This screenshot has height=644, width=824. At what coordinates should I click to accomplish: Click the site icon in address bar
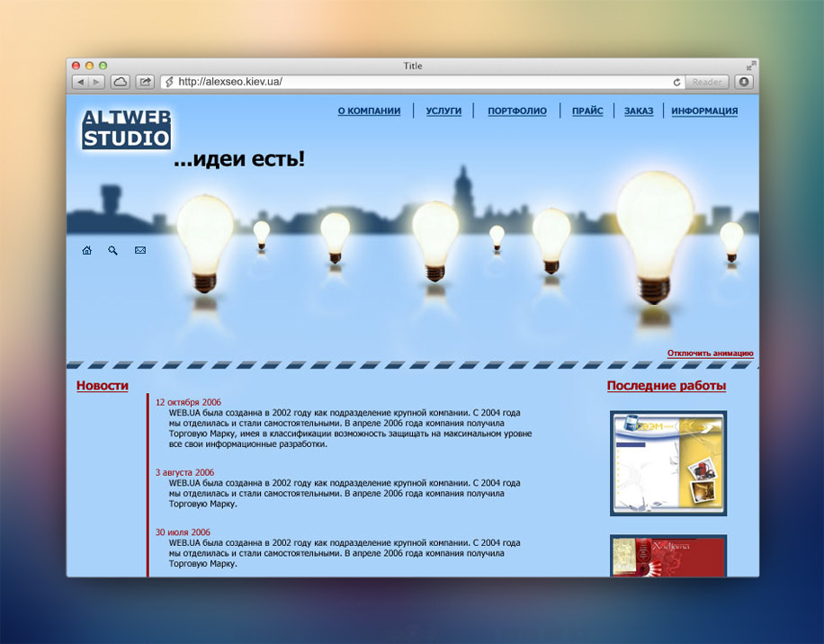pyautogui.click(x=169, y=82)
